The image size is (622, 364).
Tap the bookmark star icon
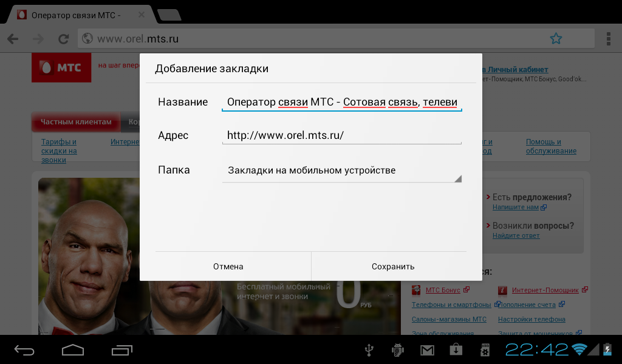pyautogui.click(x=556, y=38)
